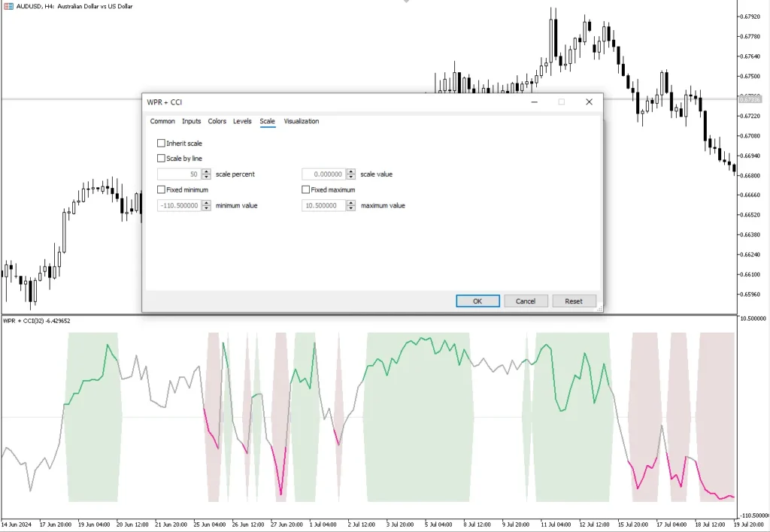Enable the Inherit scale checkbox
This screenshot has width=770, height=532.
point(161,144)
